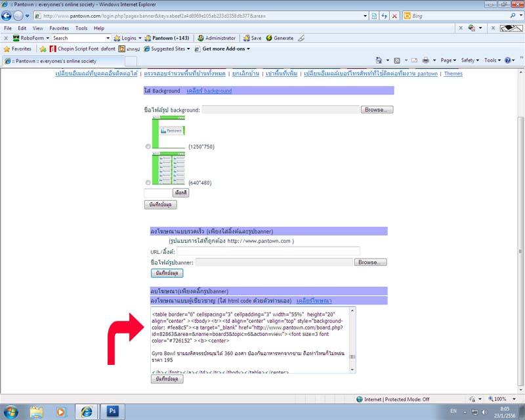Screen dimensions: 525x420
Task: Open the Help menu
Action: 99,28
